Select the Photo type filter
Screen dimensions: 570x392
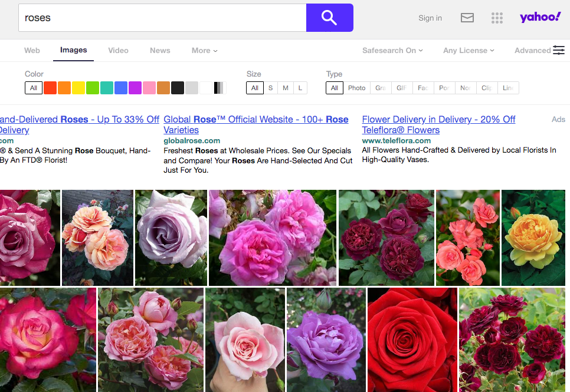tap(356, 88)
